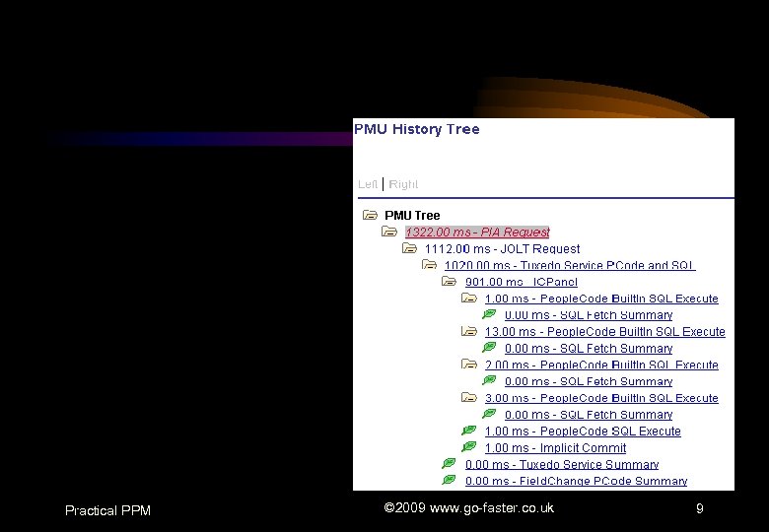The image size is (769, 532).
Task: Open 1.00 ms - PeopleCode SQL Execute link
Action: coord(583,432)
